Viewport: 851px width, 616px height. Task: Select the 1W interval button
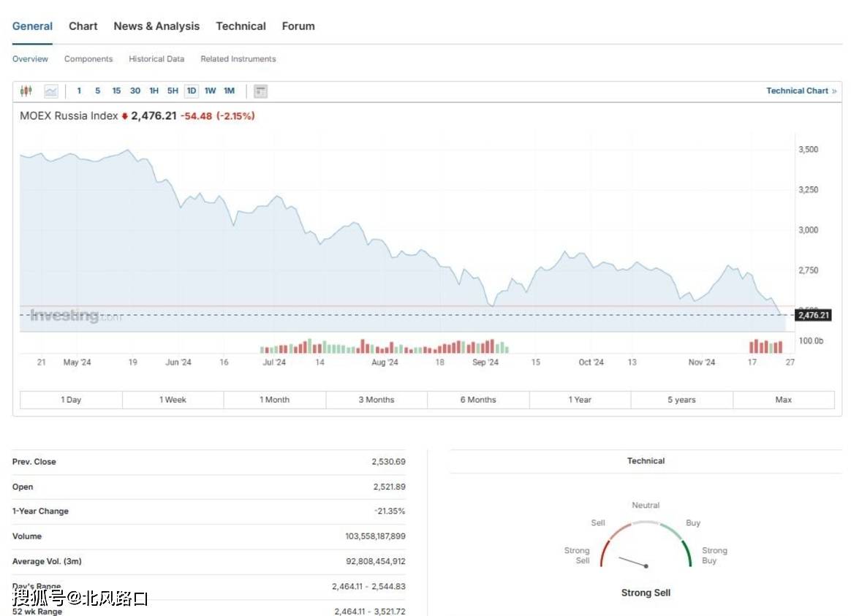coord(210,91)
